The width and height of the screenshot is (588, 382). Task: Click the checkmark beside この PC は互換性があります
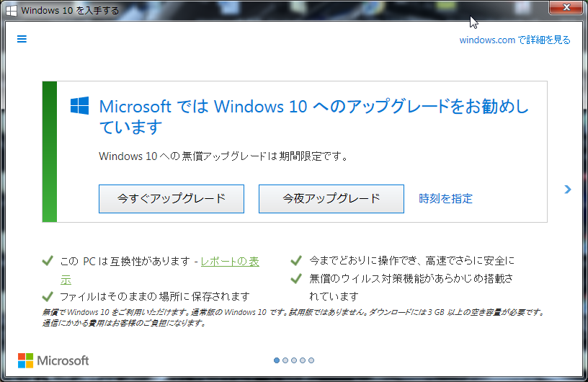pos(48,260)
